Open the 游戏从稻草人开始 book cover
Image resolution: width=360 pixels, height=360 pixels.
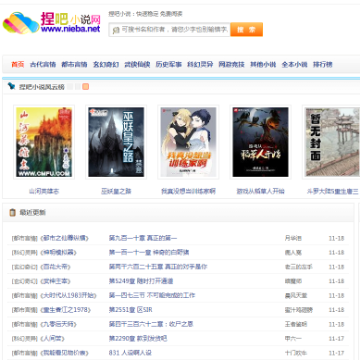260,142
